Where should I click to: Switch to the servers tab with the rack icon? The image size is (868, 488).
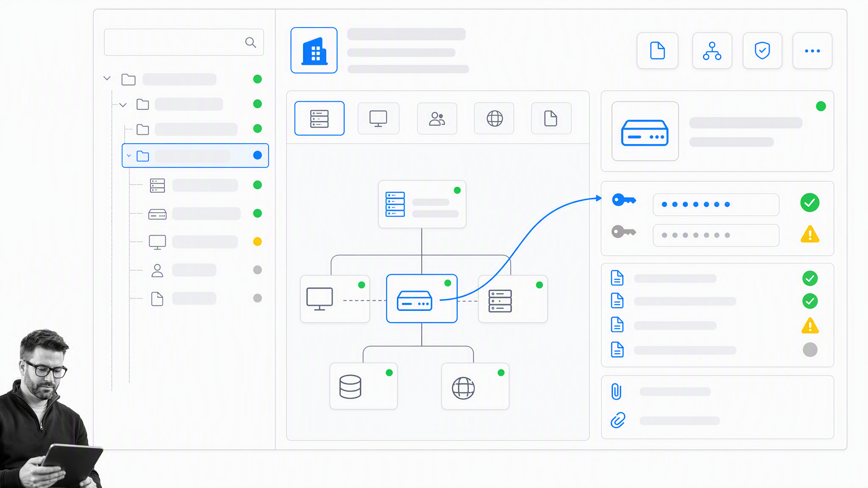[320, 118]
